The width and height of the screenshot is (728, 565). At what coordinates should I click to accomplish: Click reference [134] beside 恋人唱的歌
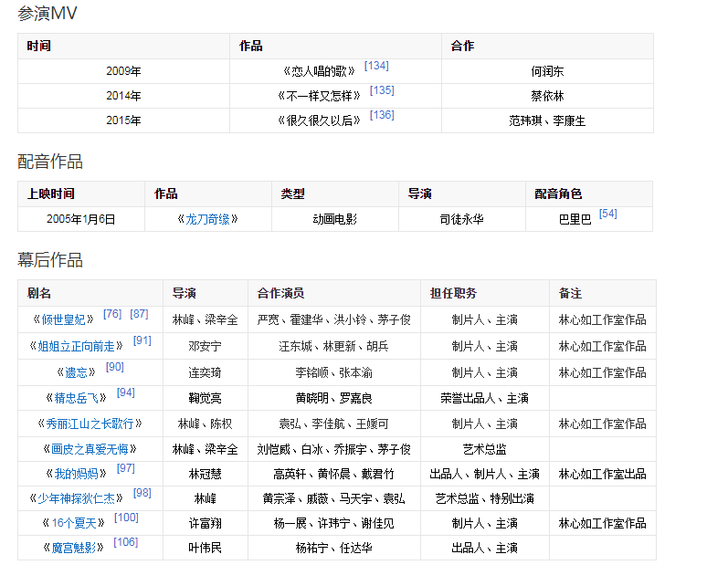(x=376, y=66)
